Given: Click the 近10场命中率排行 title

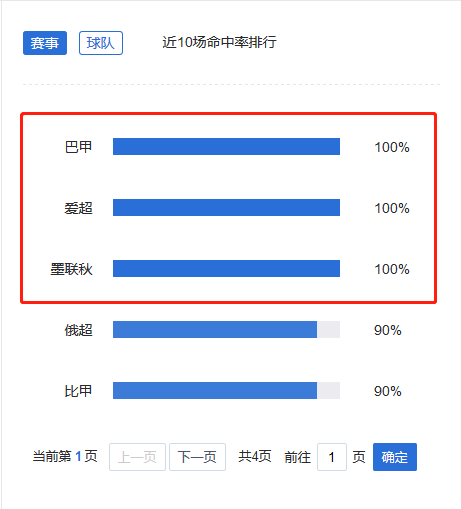Looking at the screenshot, I should pyautogui.click(x=219, y=42).
